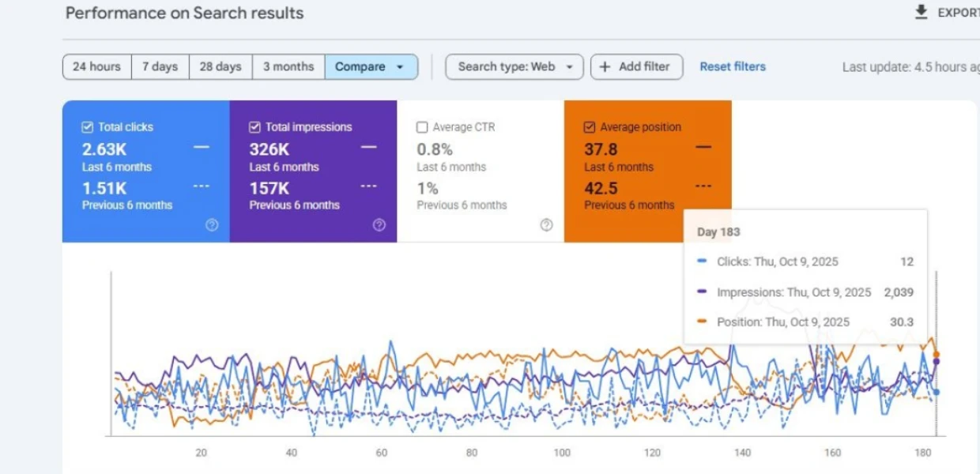Viewport: 980px width, 474px height.
Task: Toggle the Total impressions checkbox
Action: tap(255, 126)
